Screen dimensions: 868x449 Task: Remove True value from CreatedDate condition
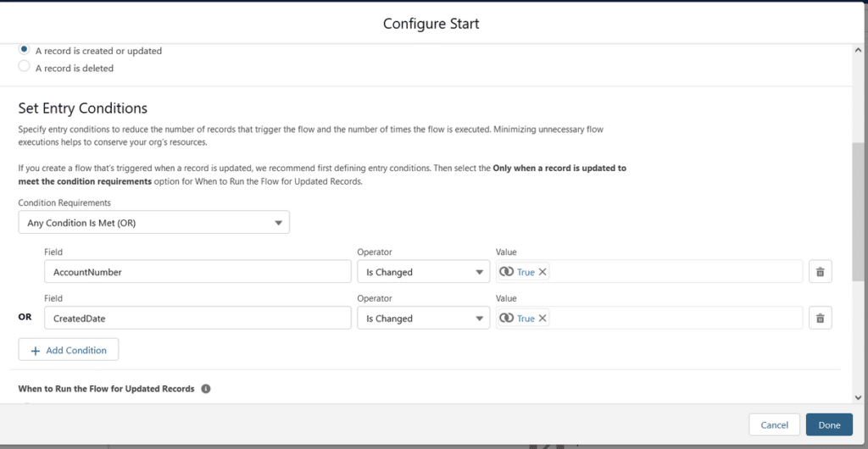click(542, 318)
